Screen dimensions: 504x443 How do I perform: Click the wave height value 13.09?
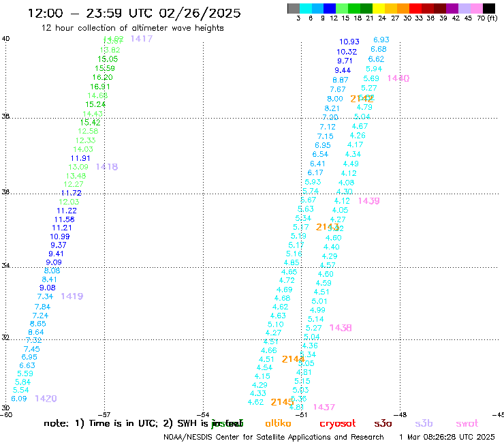(x=78, y=167)
